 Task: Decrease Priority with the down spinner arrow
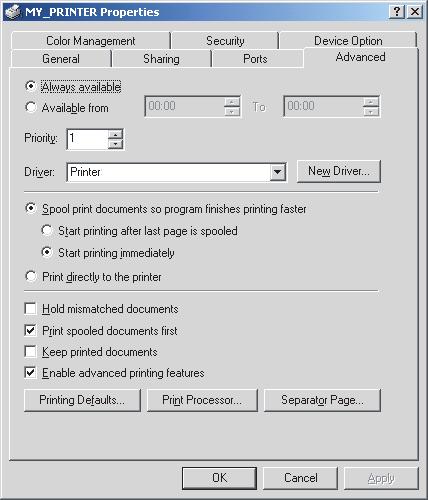coord(115,144)
